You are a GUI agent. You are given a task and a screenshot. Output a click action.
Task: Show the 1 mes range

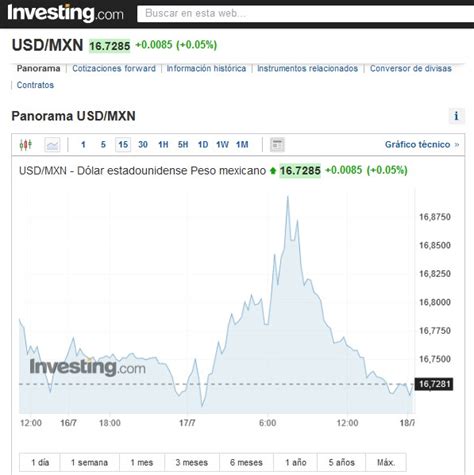tap(142, 462)
